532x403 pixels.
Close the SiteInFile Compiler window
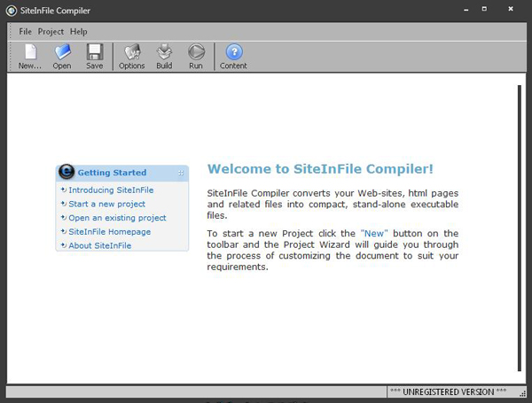[x=511, y=9]
